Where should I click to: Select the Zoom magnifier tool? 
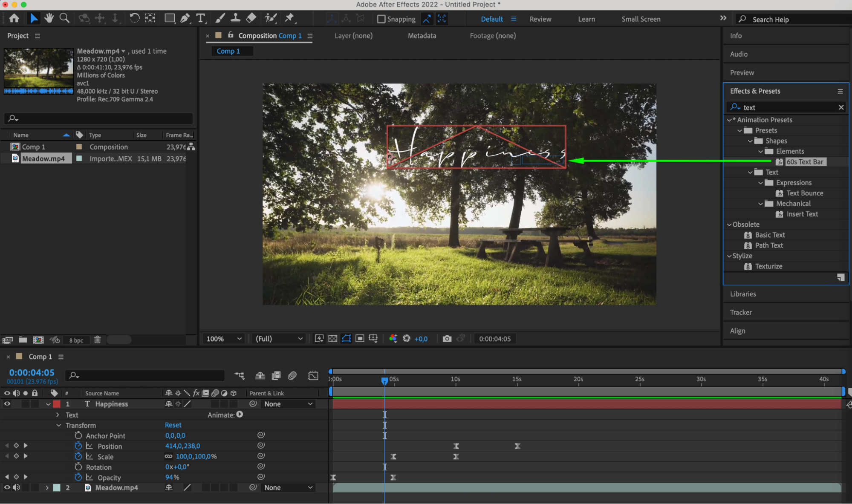pos(64,18)
